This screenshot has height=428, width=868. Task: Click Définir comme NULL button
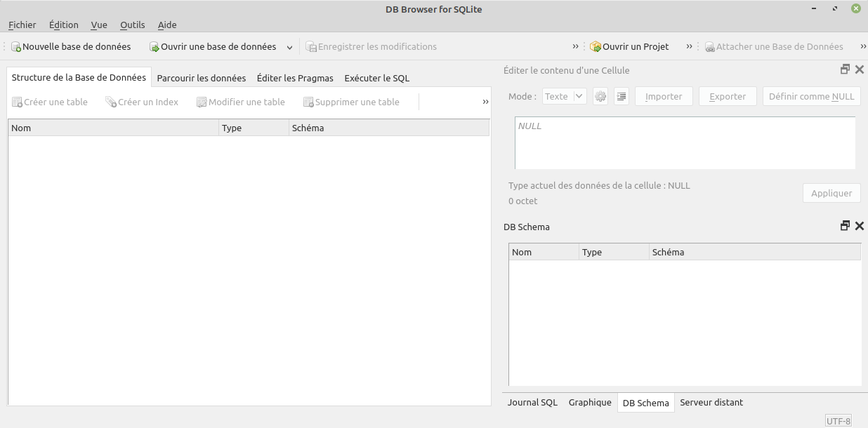pos(812,96)
